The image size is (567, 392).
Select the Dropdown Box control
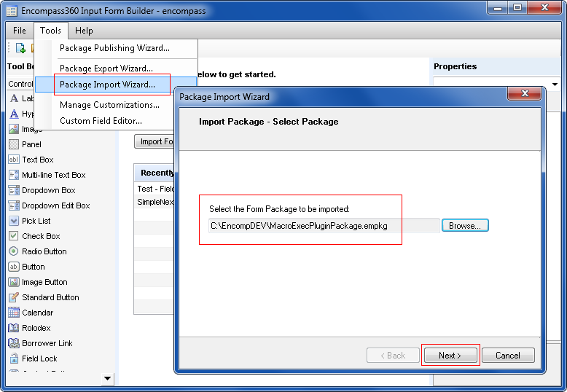(x=48, y=190)
